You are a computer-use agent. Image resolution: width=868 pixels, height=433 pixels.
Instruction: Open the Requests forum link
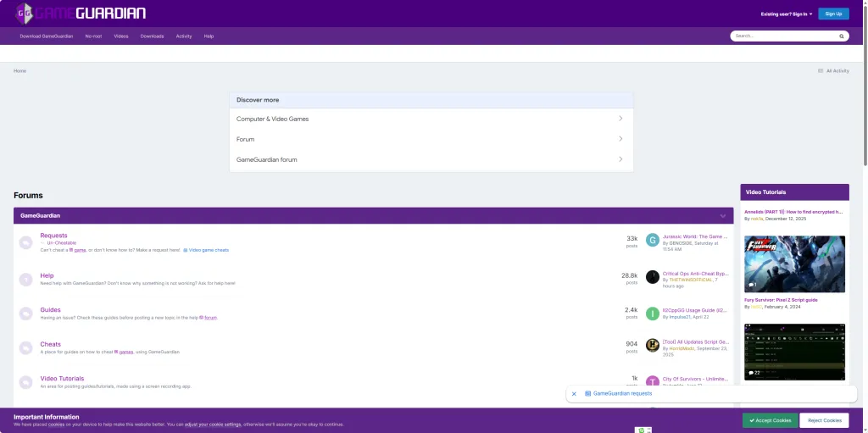pyautogui.click(x=53, y=236)
